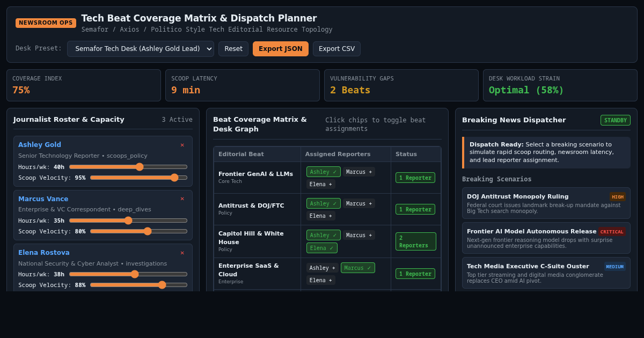
Task: Click Vulnerability Gaps 2 Beats value
Action: [x=350, y=90]
